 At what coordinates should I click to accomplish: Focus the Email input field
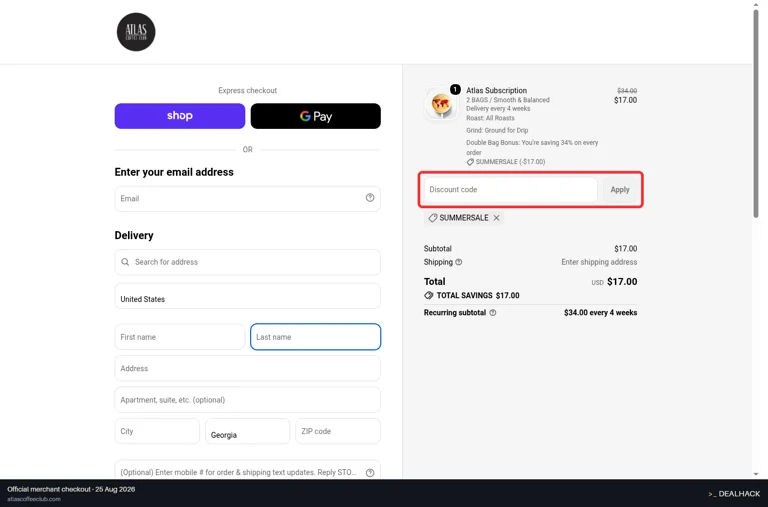(x=247, y=198)
